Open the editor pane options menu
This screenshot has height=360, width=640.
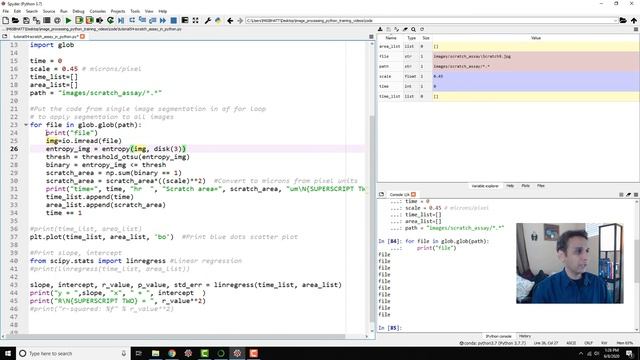[x=371, y=37]
